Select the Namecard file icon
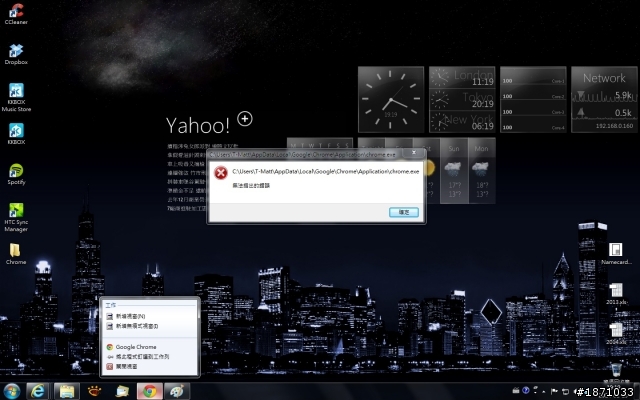This screenshot has width=640, height=400. 616,254
